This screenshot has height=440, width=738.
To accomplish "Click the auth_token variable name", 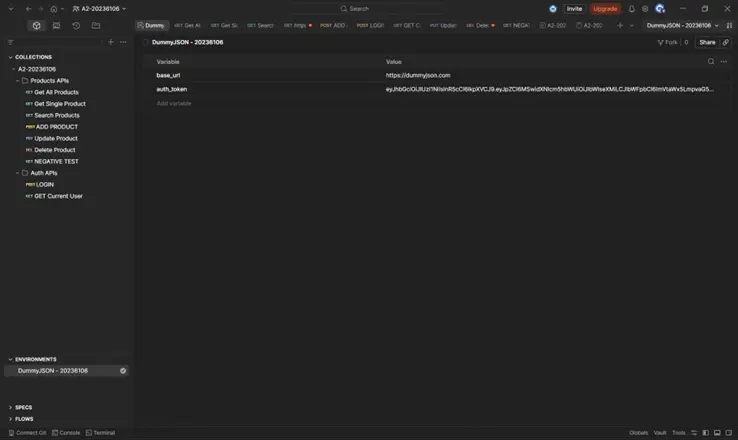I will (172, 89).
